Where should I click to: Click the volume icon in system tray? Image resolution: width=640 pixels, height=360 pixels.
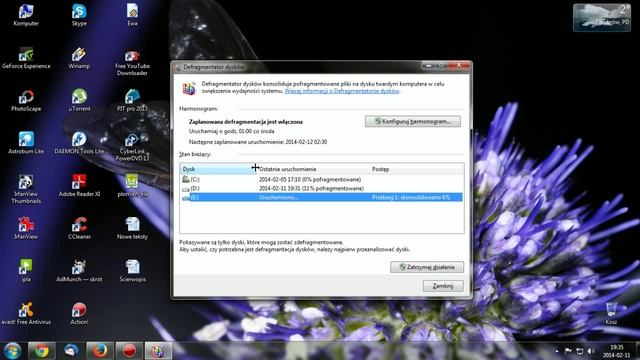(591, 351)
